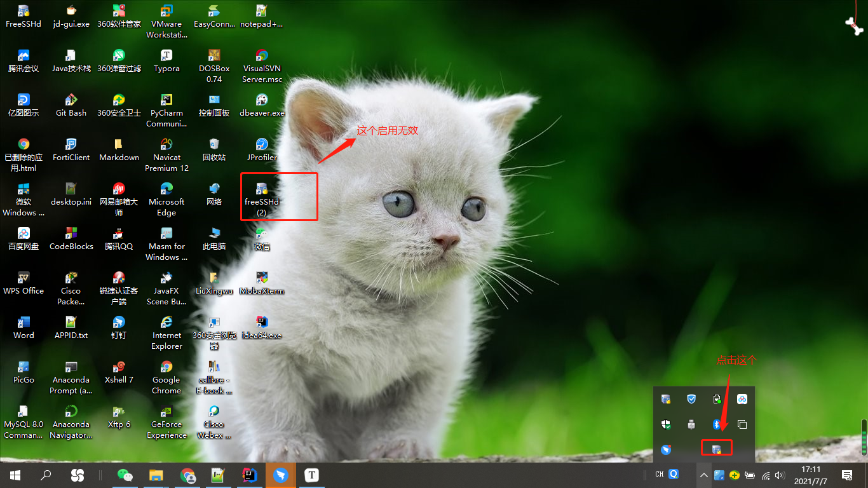Select the notepad++ desktop shortcut
Image resolution: width=868 pixels, height=488 pixels.
[x=262, y=17]
